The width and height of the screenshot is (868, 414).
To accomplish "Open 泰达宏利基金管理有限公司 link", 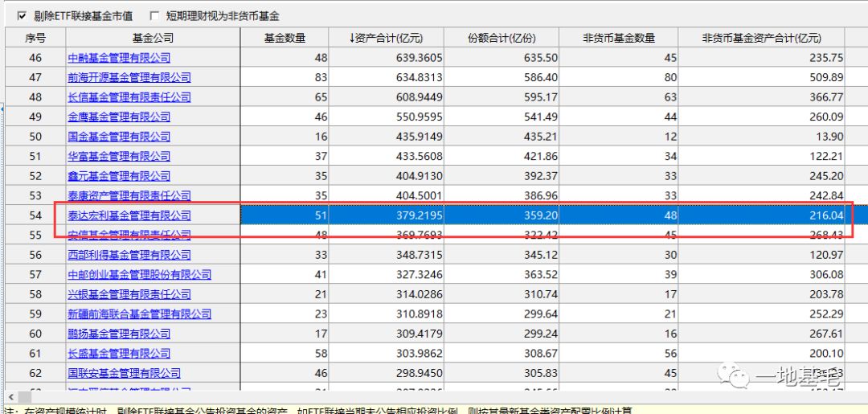I will click(129, 215).
